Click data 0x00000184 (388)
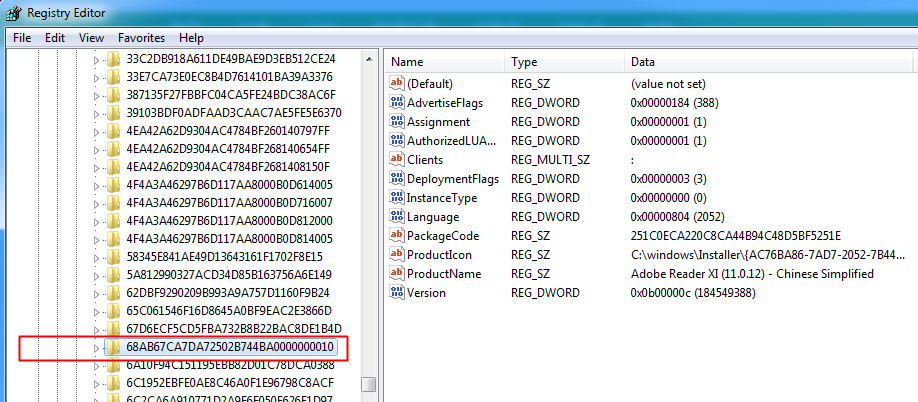 click(674, 103)
